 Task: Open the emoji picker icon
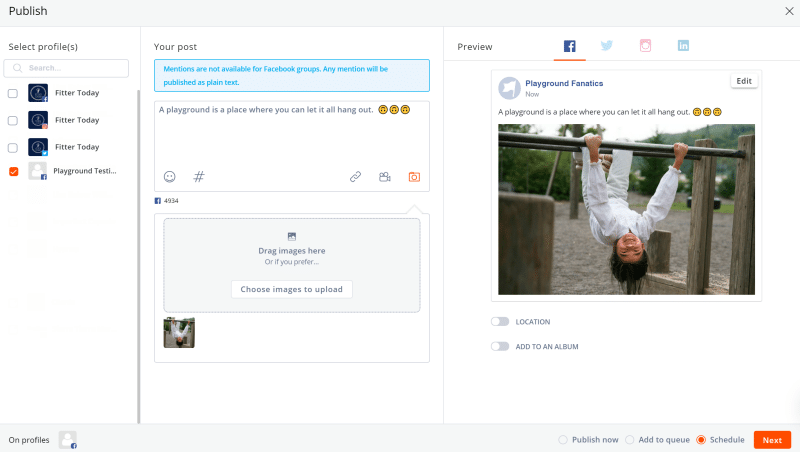point(170,177)
